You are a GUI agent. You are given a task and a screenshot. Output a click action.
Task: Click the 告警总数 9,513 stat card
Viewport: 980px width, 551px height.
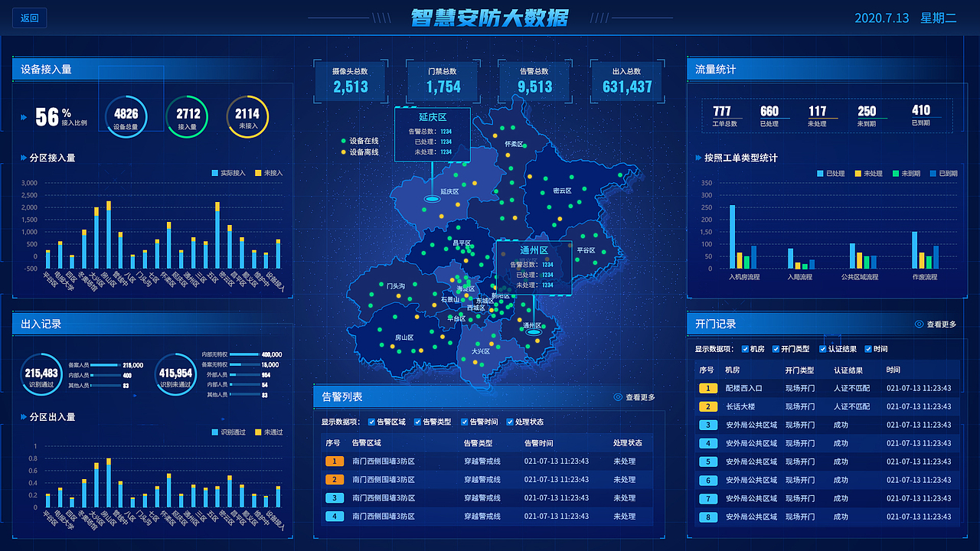coord(534,81)
